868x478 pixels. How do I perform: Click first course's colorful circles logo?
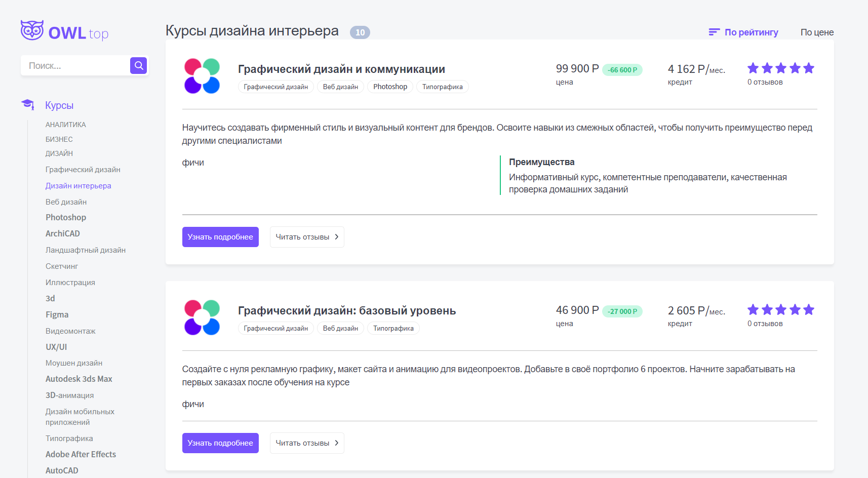click(202, 76)
